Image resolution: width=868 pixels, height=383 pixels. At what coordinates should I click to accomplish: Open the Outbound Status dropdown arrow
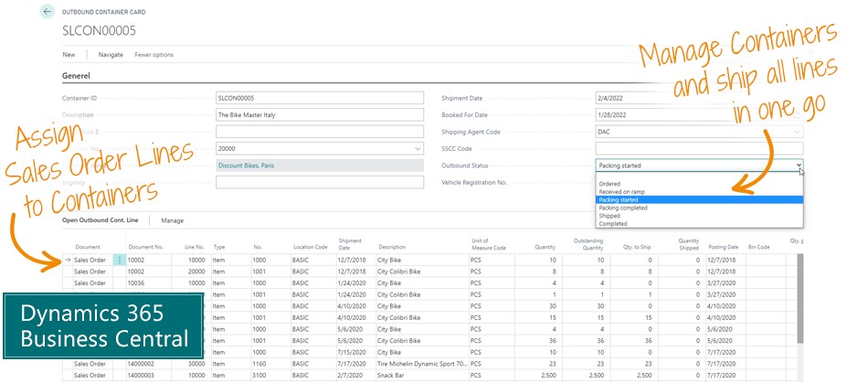click(798, 165)
